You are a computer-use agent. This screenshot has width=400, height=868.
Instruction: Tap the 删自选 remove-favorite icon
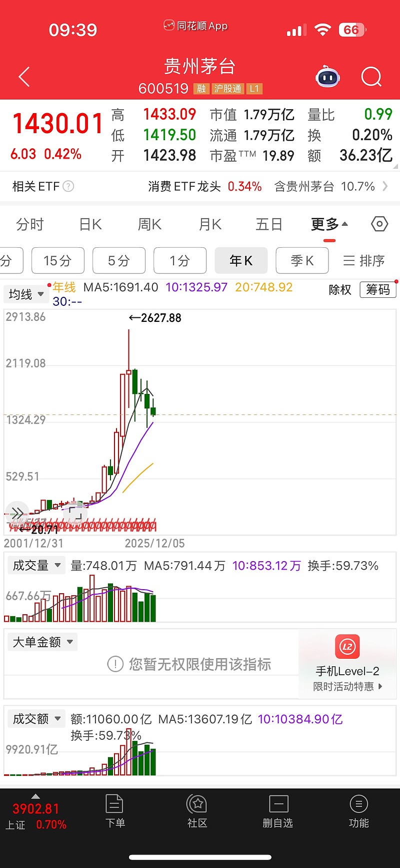[278, 811]
